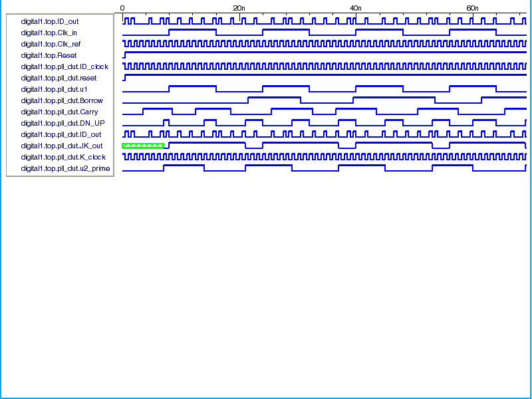This screenshot has height=399, width=532.
Task: Select the digital1.top.pll_dut.ID_out signal label
Action: pos(61,135)
